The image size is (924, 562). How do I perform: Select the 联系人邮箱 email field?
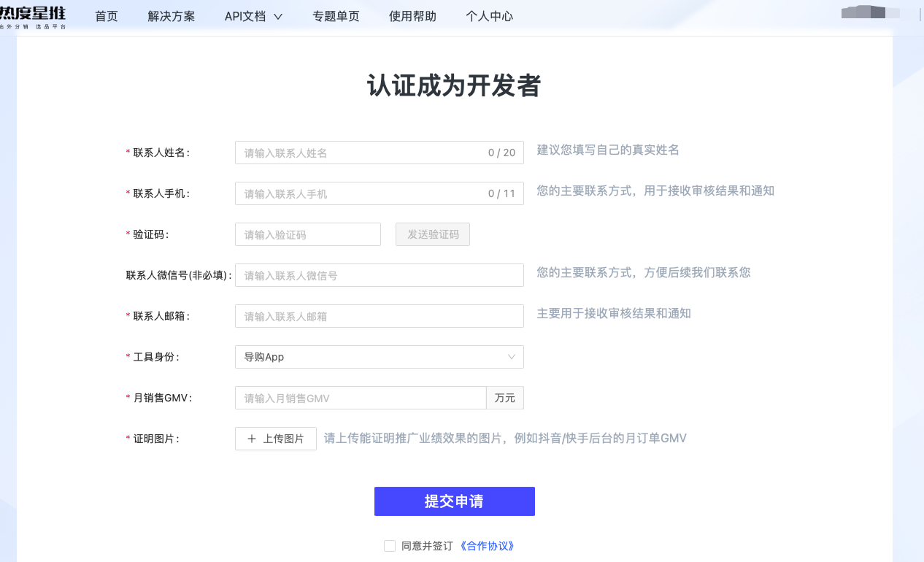point(379,316)
